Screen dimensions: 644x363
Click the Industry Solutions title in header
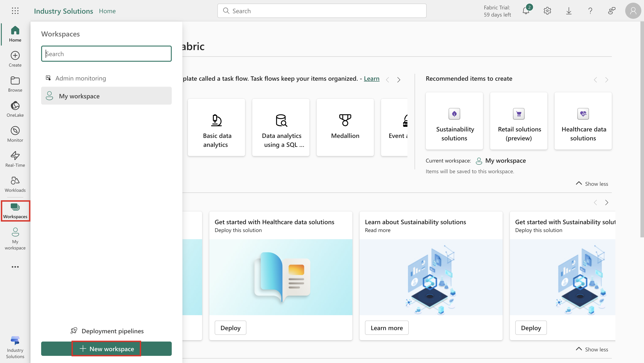click(64, 11)
